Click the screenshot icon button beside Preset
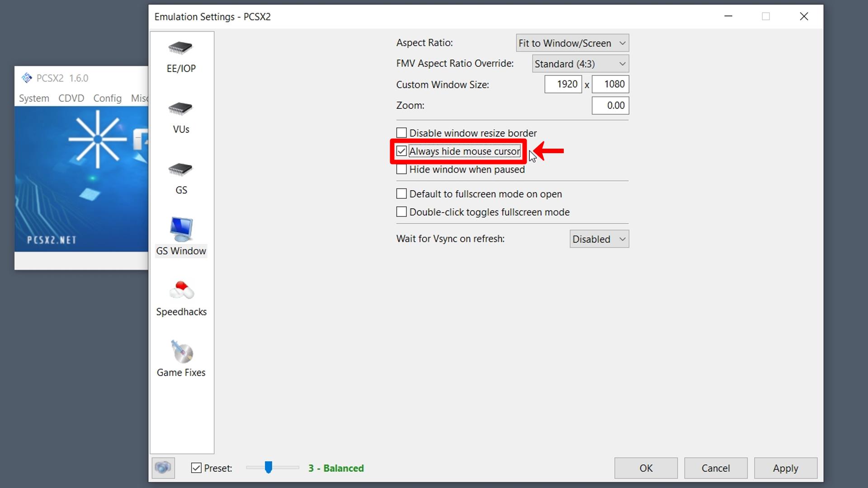Screen dimensions: 868x488 pyautogui.click(x=163, y=468)
